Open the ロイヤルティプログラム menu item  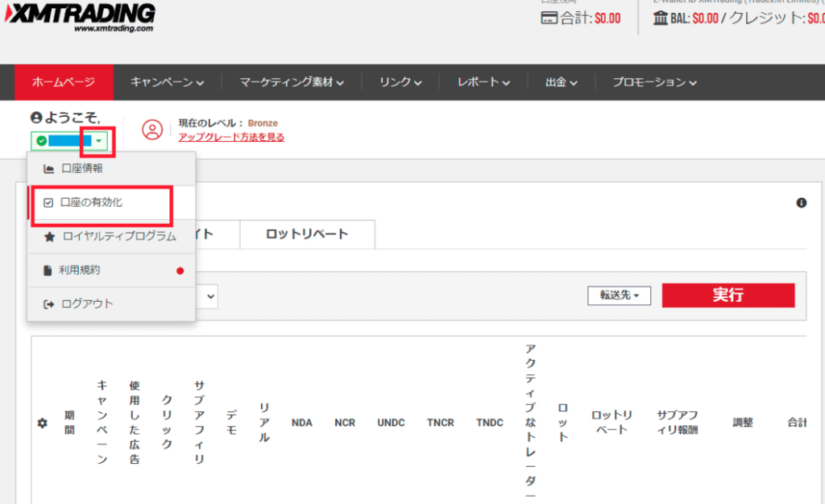[x=118, y=237]
